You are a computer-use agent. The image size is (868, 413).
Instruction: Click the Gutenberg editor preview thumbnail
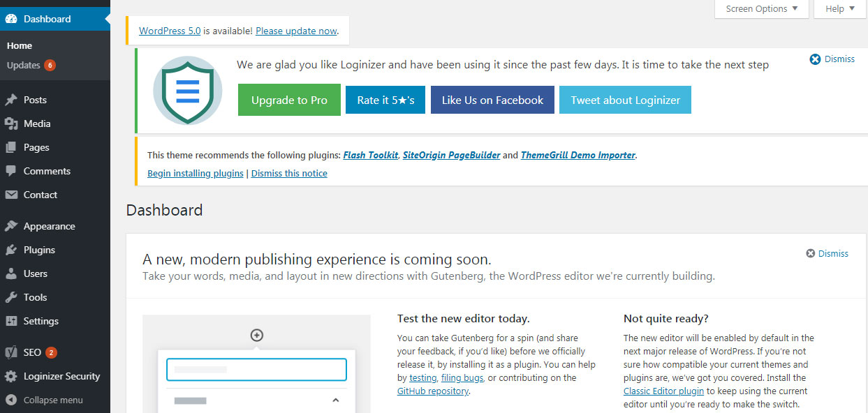[256, 363]
